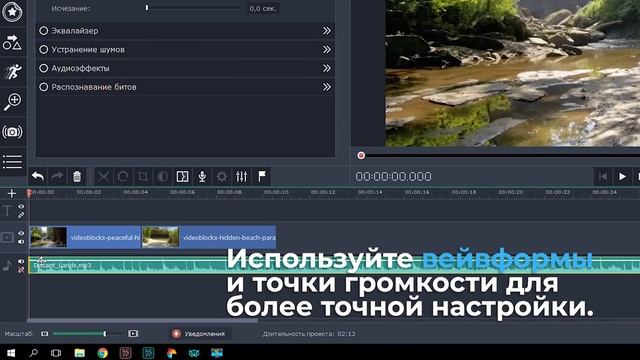Zoom out timeline with small scale icon
The width and height of the screenshot is (640, 360).
pyautogui.click(x=44, y=333)
